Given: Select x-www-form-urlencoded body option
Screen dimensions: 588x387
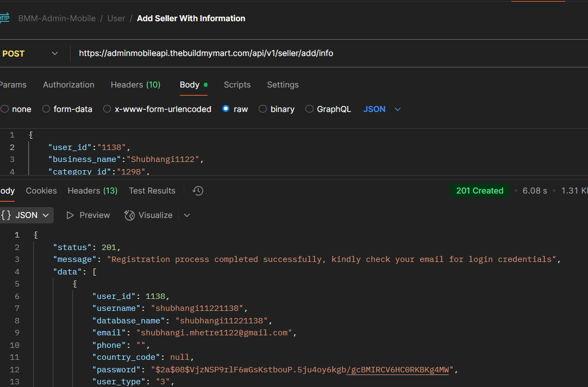Looking at the screenshot, I should coord(157,109).
